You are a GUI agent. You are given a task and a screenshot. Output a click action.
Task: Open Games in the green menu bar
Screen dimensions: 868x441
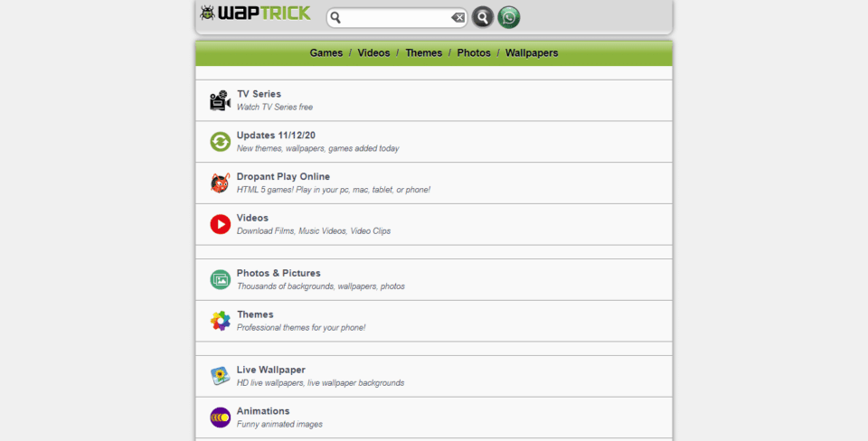click(326, 53)
